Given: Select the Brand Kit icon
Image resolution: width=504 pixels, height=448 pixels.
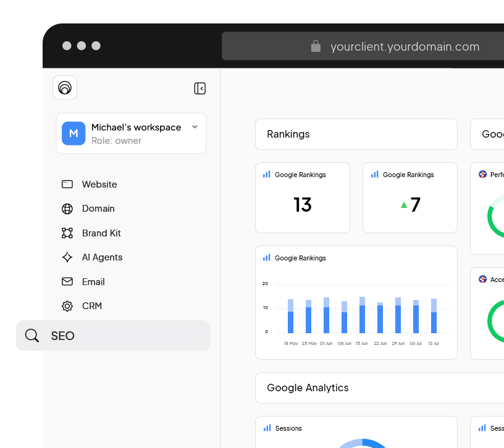Looking at the screenshot, I should click(67, 233).
